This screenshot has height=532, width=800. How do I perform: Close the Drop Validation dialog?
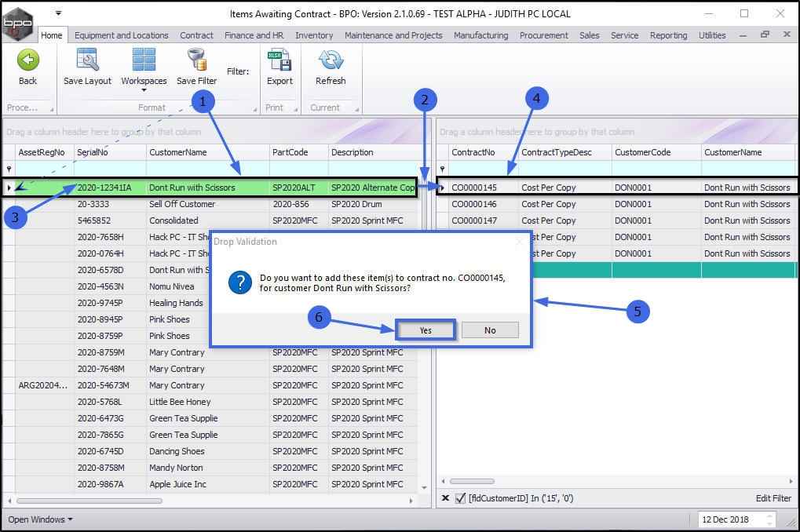click(519, 242)
